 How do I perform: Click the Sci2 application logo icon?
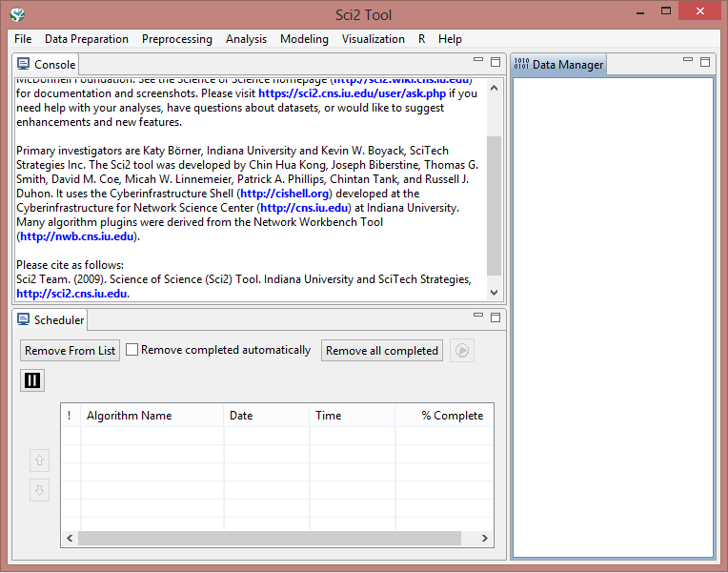(x=17, y=14)
